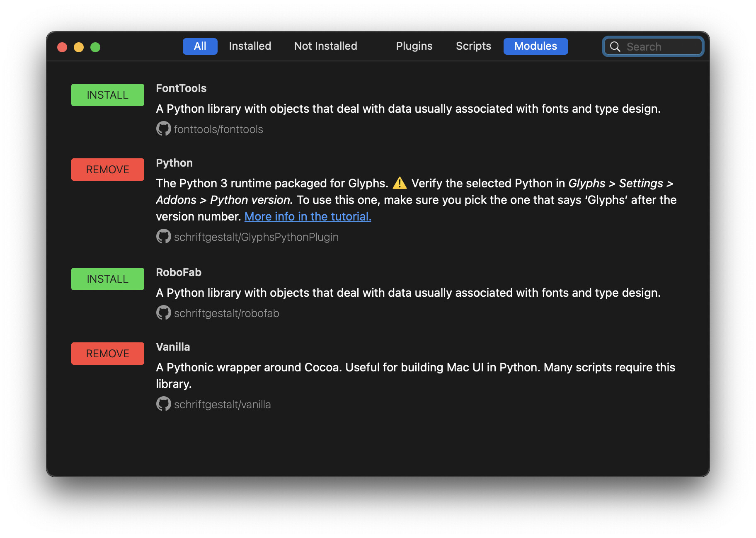
Task: Open the More info in the tutorial link
Action: coord(308,216)
